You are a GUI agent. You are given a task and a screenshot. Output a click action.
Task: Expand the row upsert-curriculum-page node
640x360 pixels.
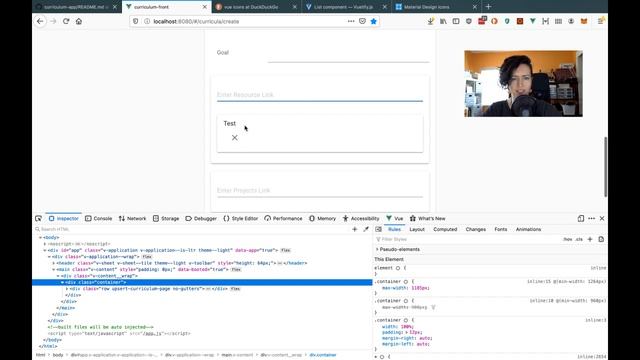click(67, 289)
